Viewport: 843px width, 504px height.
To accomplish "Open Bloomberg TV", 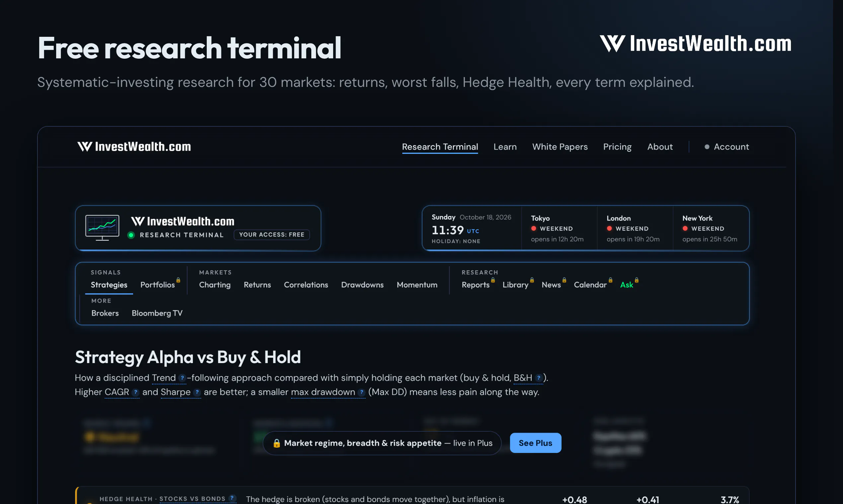I will [157, 313].
